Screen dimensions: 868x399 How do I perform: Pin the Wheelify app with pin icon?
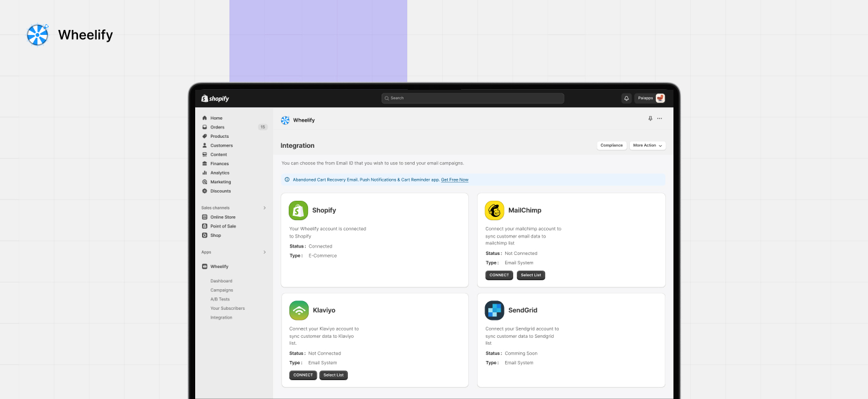point(650,118)
